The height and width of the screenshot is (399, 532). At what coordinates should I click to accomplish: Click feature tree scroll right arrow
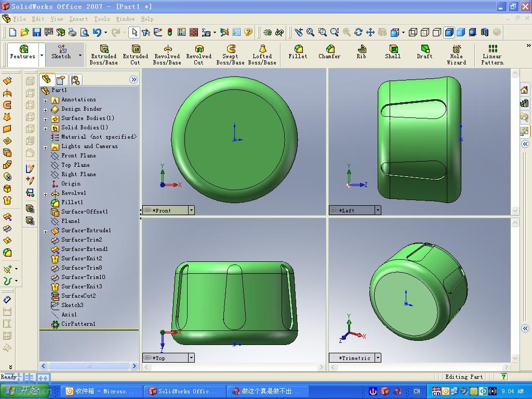click(135, 366)
